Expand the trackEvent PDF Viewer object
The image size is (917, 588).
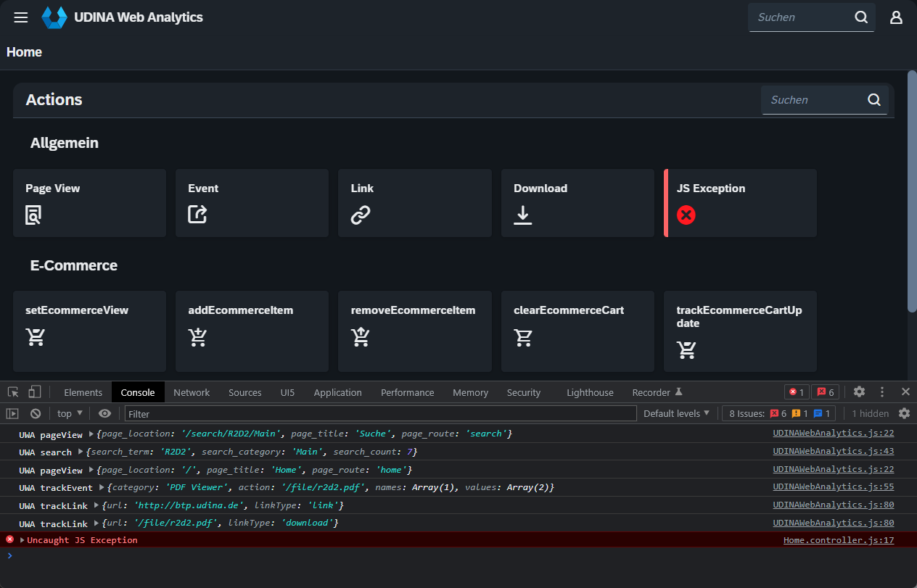click(x=102, y=487)
